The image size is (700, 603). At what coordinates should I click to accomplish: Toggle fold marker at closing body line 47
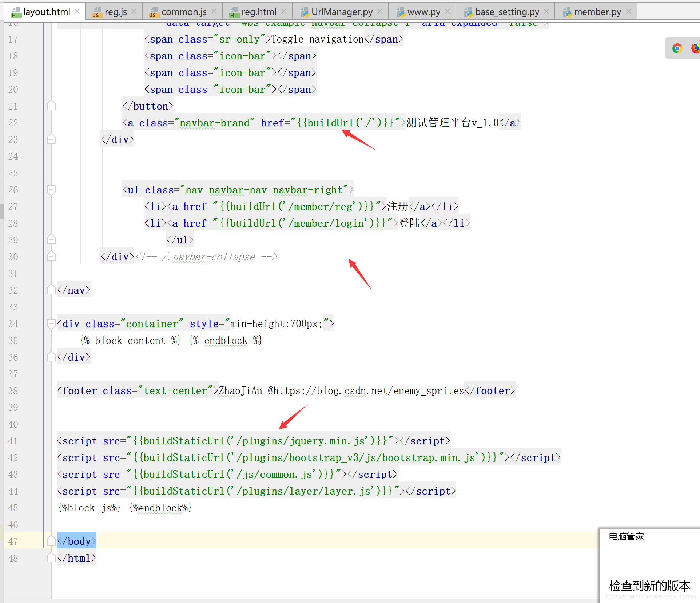(51, 541)
